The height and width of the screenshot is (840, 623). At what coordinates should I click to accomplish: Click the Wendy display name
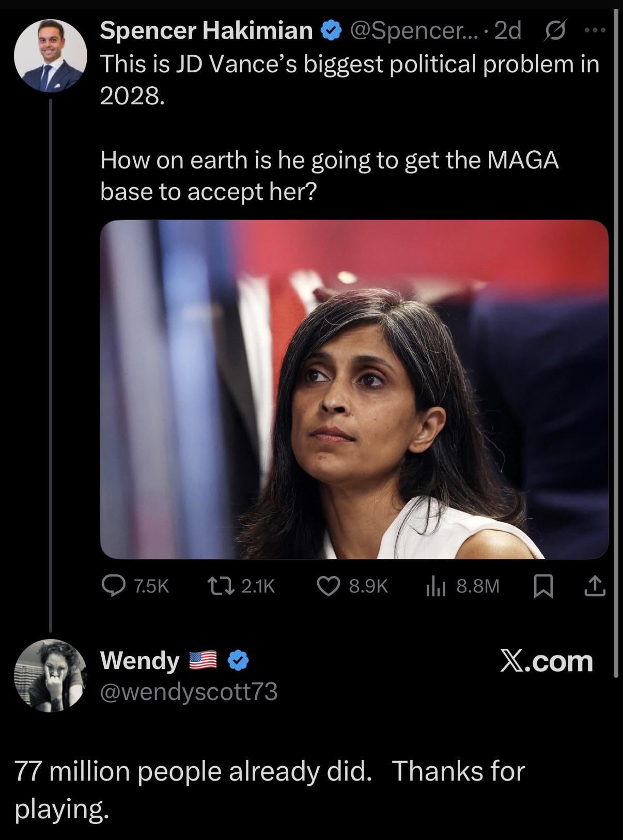(139, 661)
